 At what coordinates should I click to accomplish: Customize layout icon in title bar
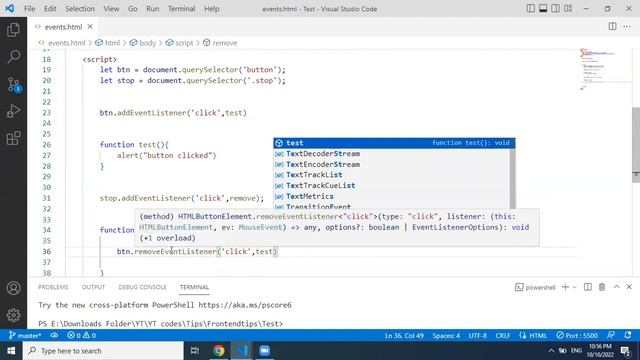click(568, 9)
